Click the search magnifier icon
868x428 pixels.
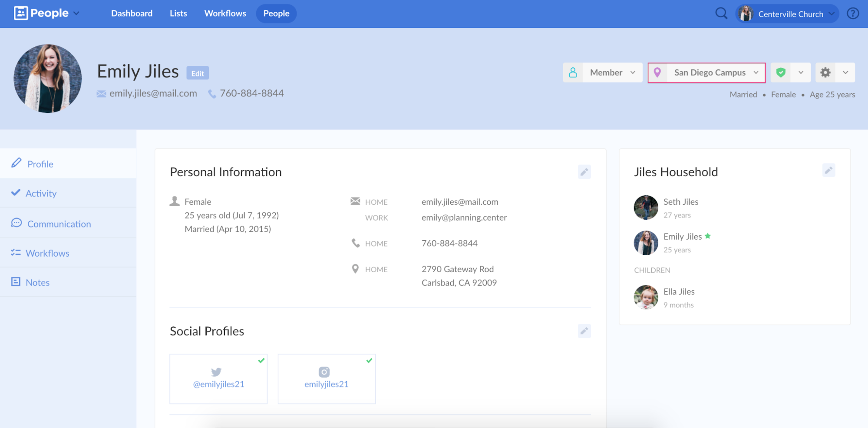[721, 13]
